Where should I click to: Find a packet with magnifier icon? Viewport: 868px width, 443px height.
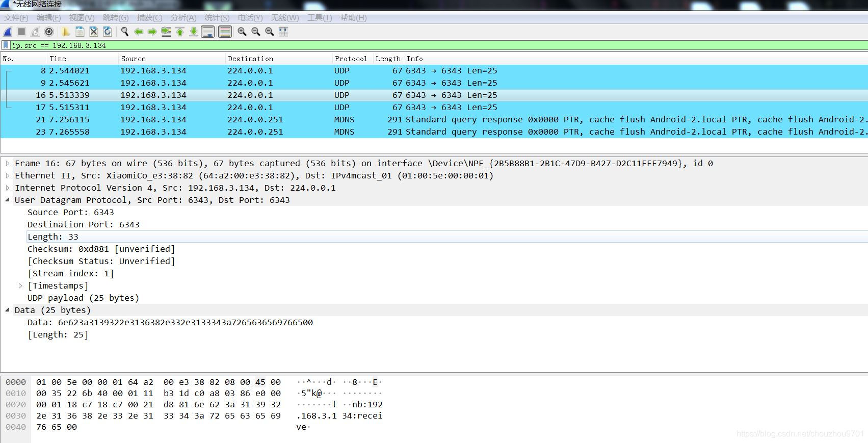(x=124, y=32)
